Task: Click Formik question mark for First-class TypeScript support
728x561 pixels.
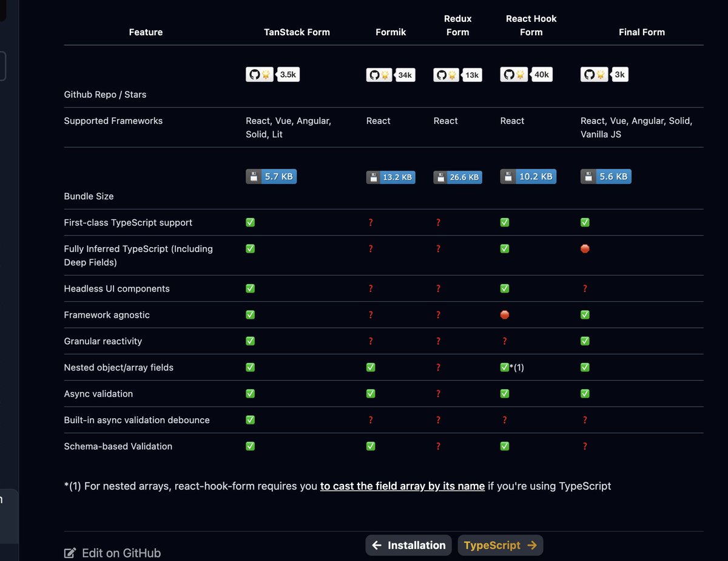Action: [371, 223]
